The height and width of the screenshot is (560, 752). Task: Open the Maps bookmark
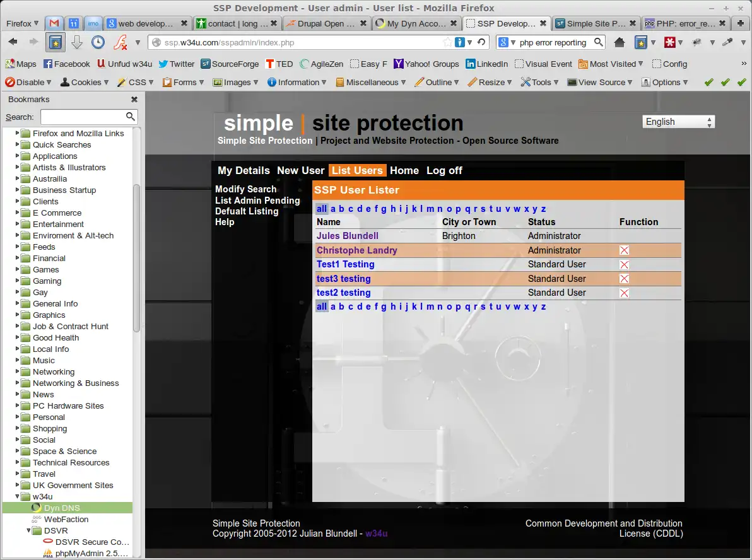coord(21,64)
